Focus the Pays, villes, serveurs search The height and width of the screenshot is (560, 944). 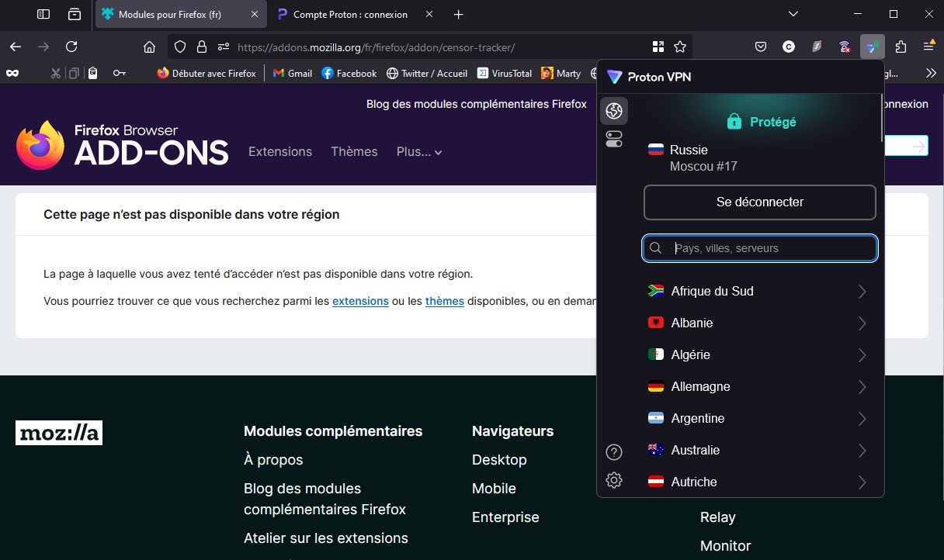[x=760, y=248]
